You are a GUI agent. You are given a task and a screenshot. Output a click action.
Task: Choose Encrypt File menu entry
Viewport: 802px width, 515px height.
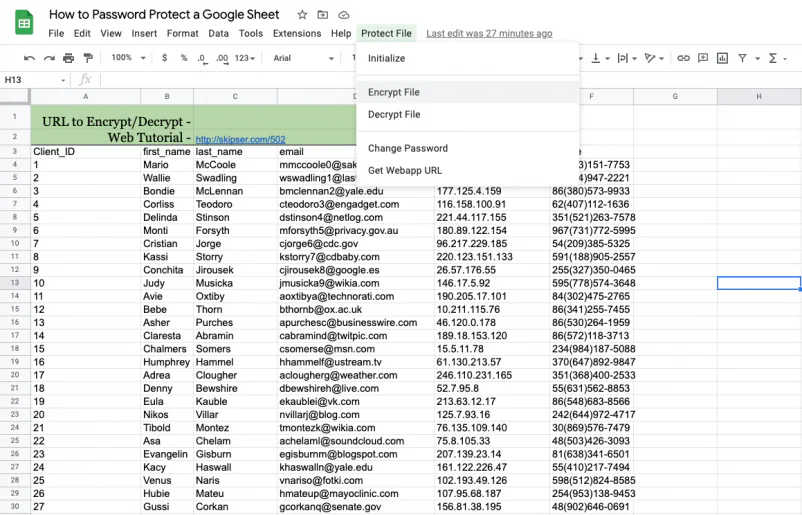tap(467, 92)
